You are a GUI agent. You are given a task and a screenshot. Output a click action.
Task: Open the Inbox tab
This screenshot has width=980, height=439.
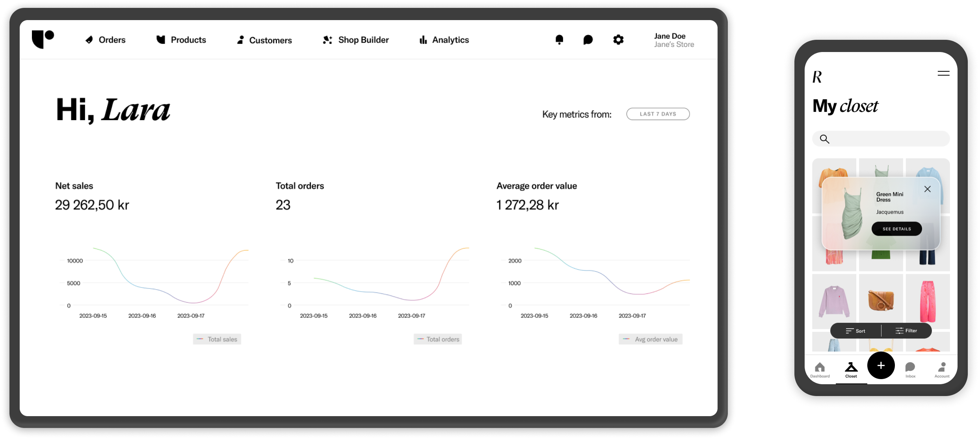pyautogui.click(x=910, y=370)
